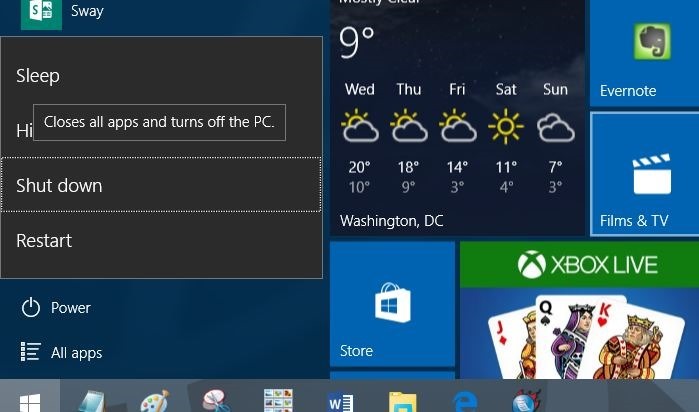This screenshot has width=699, height=412.
Task: Launch the Snipping Tool scissors taskbar icon
Action: (x=216, y=400)
